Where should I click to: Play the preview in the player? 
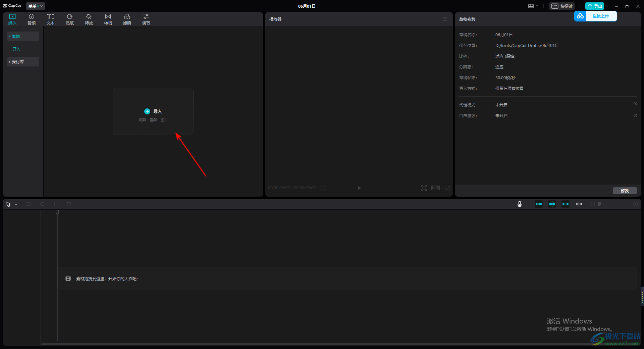click(359, 188)
